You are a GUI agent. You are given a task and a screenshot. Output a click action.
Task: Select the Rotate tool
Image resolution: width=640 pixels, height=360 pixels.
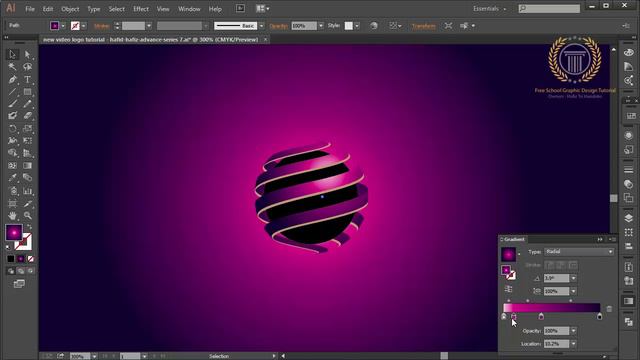(12, 129)
